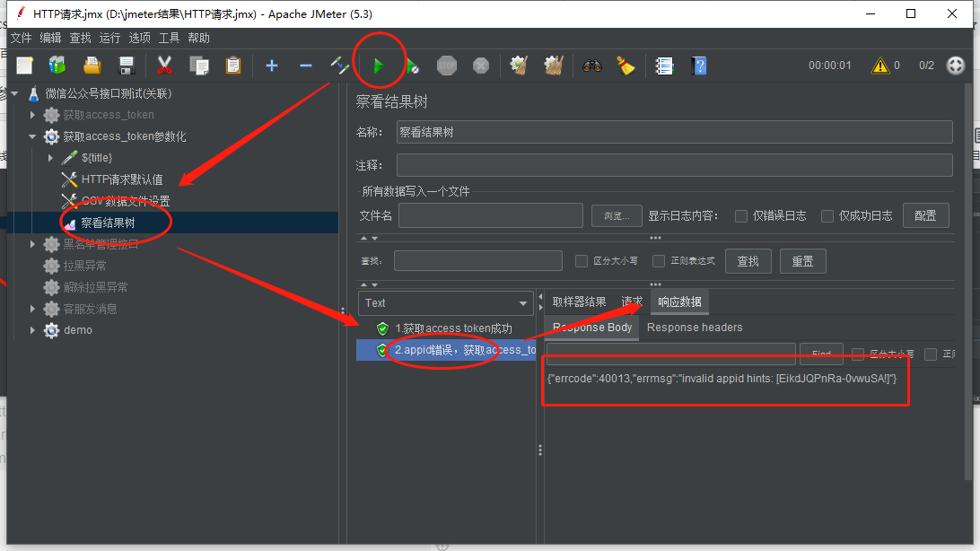
Task: Open the Text renderer dropdown
Action: (446, 303)
